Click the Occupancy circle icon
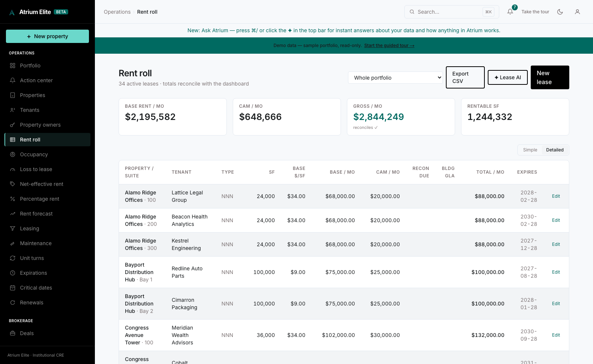 coord(13,154)
